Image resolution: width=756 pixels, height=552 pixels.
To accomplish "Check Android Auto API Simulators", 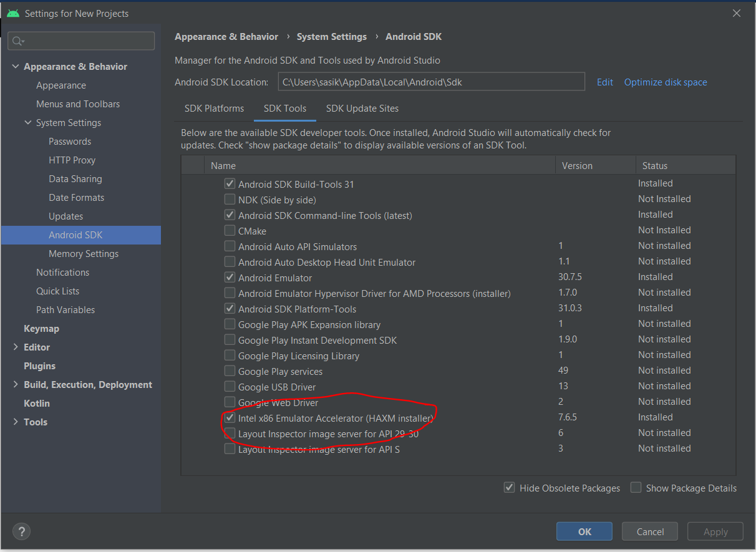I will (x=230, y=246).
